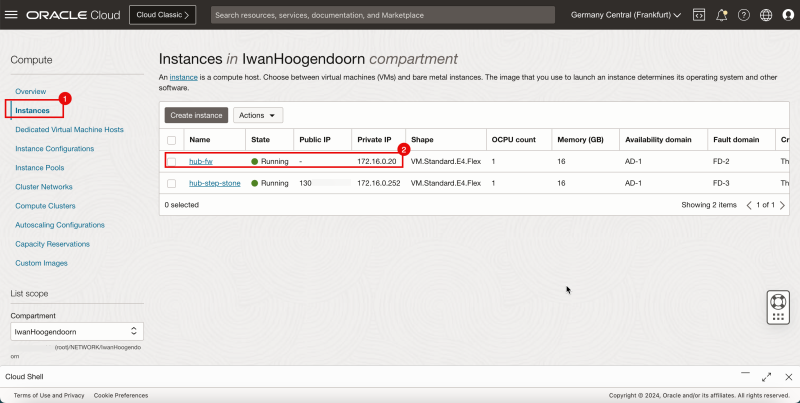Open the hamburger navigation menu
This screenshot has height=403, width=800.
[x=12, y=15]
